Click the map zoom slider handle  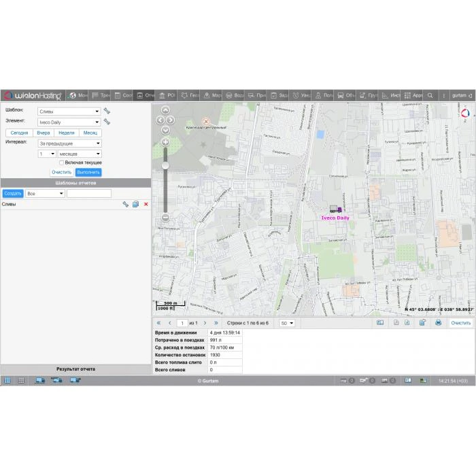165,166
